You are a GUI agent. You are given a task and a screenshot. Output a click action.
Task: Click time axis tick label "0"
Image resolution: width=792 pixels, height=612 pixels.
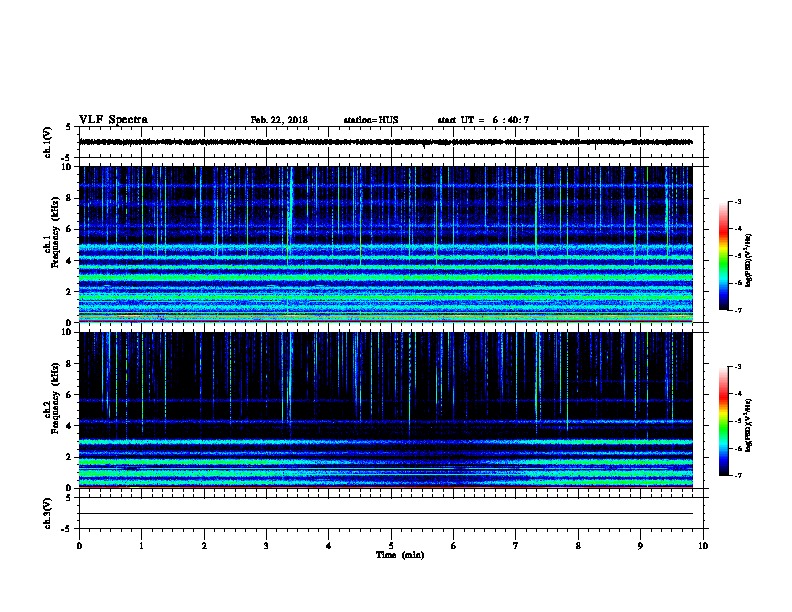(79, 546)
